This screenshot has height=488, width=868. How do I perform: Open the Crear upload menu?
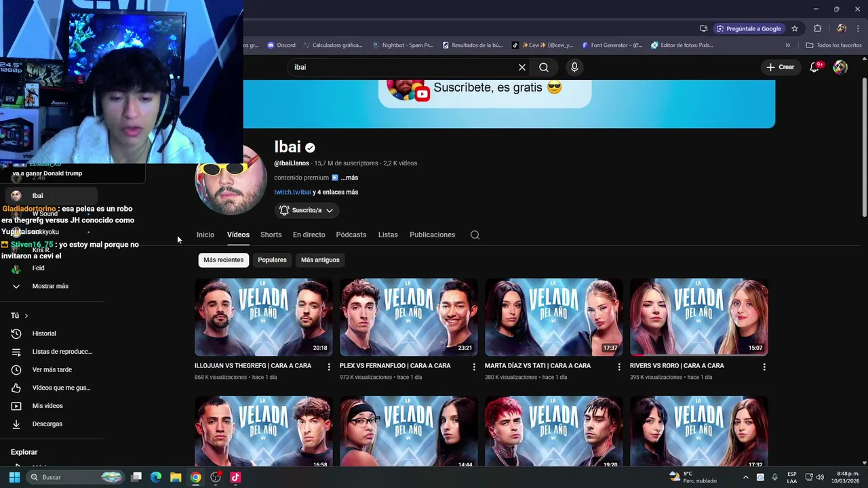tap(781, 67)
